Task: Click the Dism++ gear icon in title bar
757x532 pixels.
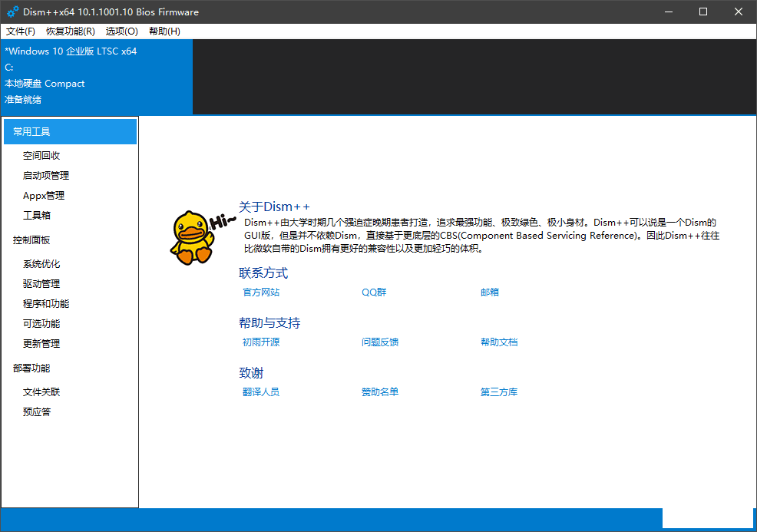Action: tap(12, 12)
